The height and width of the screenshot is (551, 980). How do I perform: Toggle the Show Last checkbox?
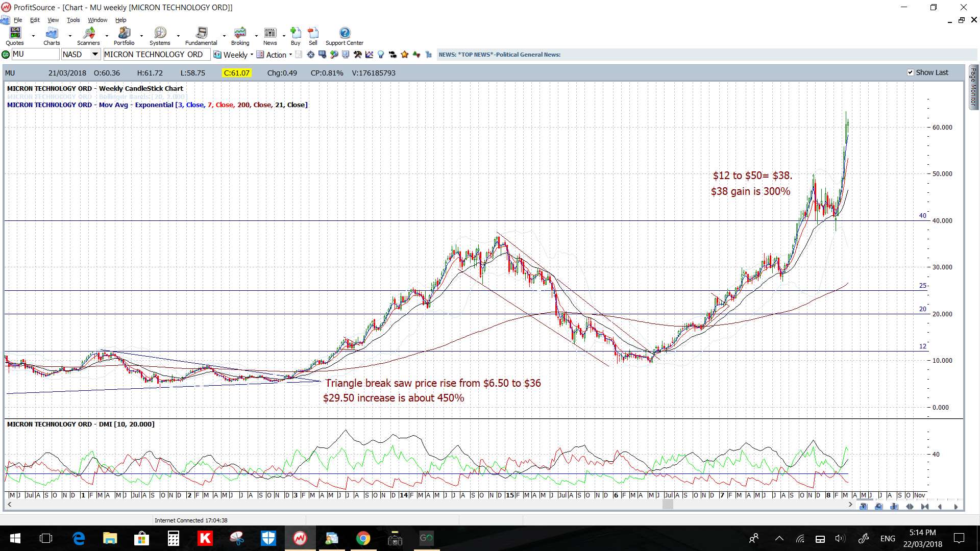910,72
